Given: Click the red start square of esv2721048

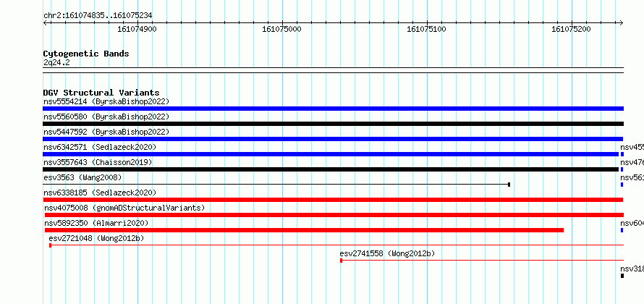Looking at the screenshot, I should [x=50, y=245].
